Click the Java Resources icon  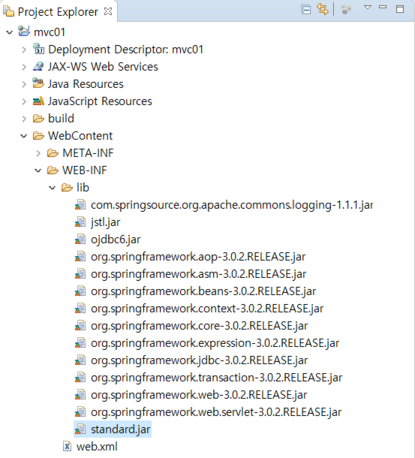point(38,83)
